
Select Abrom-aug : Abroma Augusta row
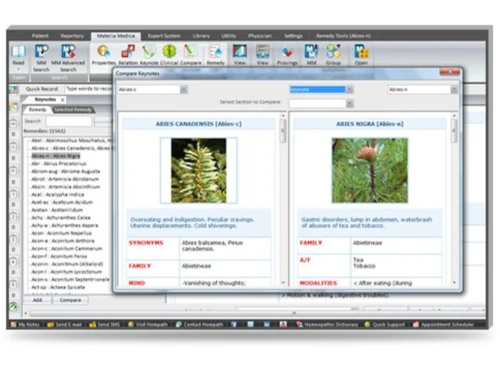click(65, 171)
